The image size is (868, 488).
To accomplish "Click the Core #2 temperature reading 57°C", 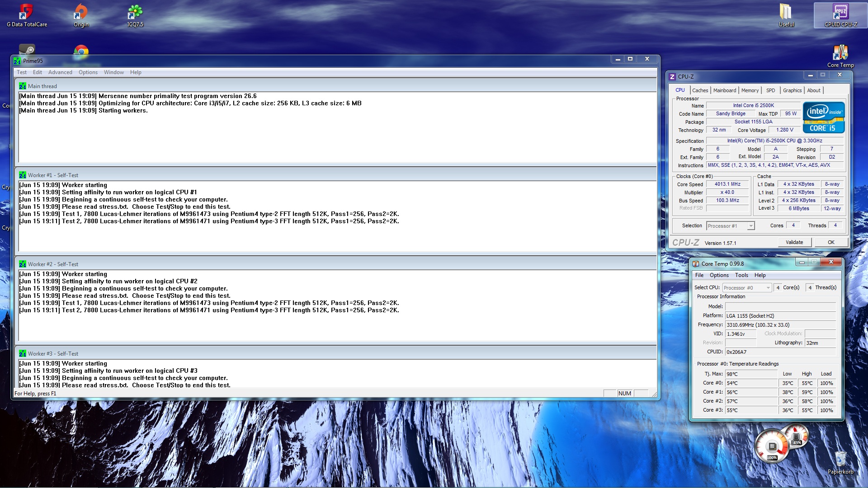I will (751, 401).
